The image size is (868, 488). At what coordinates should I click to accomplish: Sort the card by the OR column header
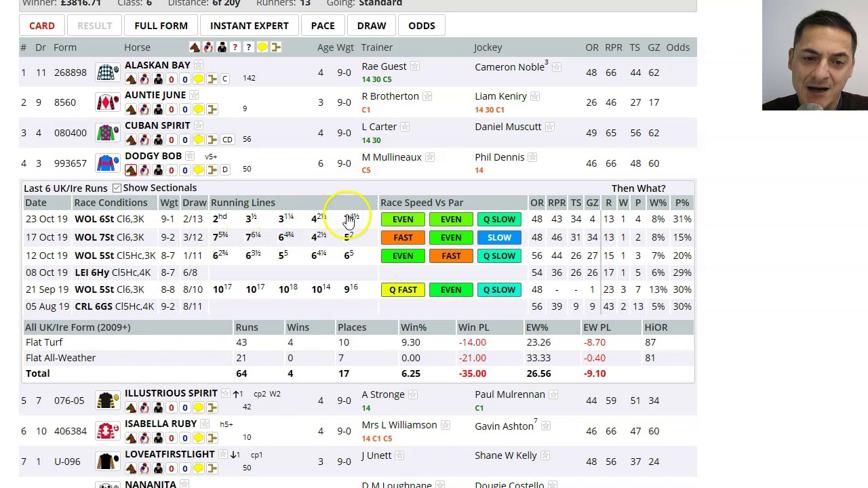592,47
